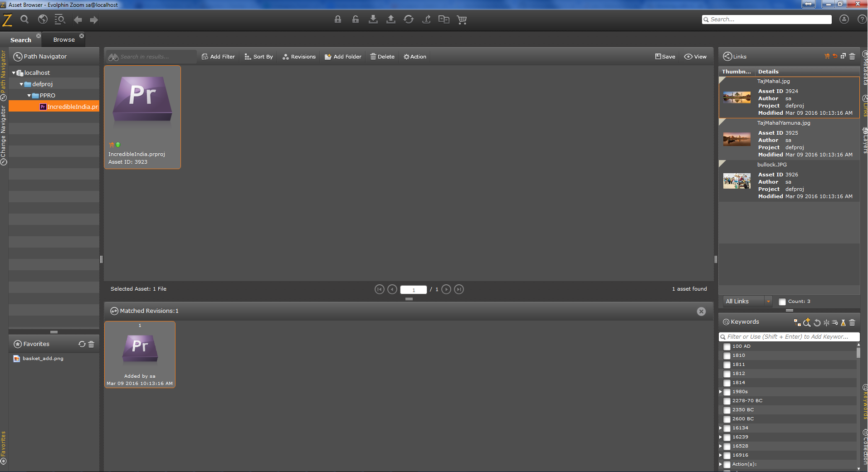
Task: Click the Sort By button
Action: (x=258, y=57)
